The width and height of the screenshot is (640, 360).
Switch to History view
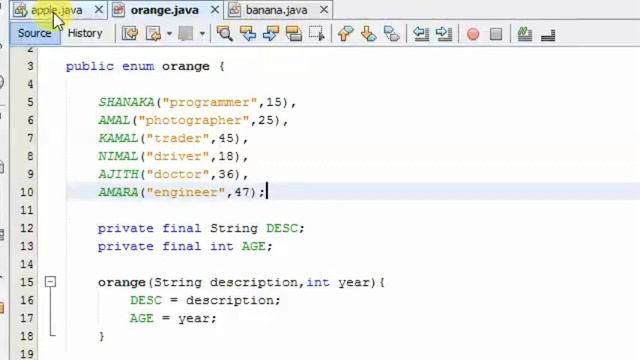tap(85, 33)
